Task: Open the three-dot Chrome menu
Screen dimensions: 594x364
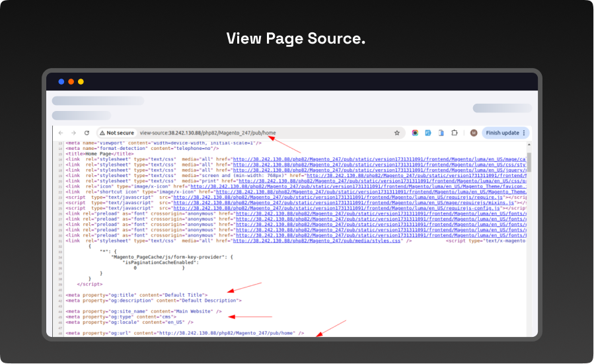Action: tap(525, 133)
